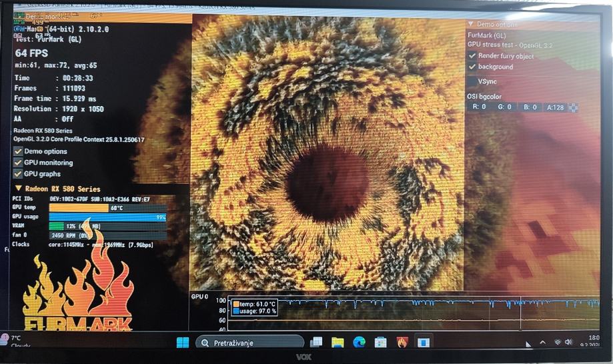Click the Resolution 1920 x 1050 value
The width and height of the screenshot is (613, 364).
pyautogui.click(x=83, y=109)
